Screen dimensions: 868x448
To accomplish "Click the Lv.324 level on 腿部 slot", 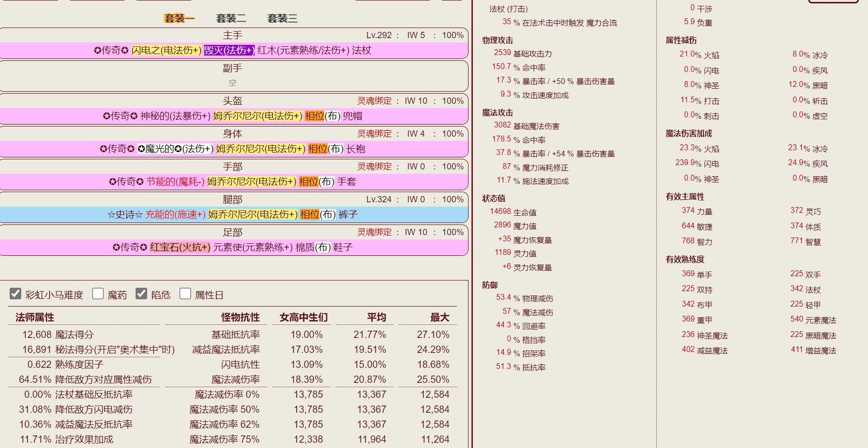I will point(379,199).
